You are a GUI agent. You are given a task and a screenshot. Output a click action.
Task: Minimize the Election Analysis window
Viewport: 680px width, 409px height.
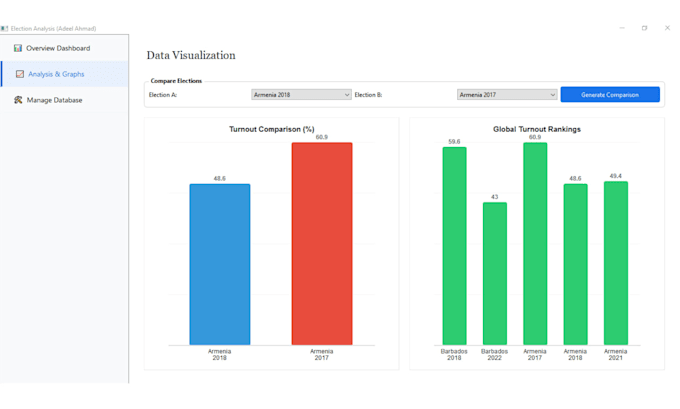[x=622, y=28]
